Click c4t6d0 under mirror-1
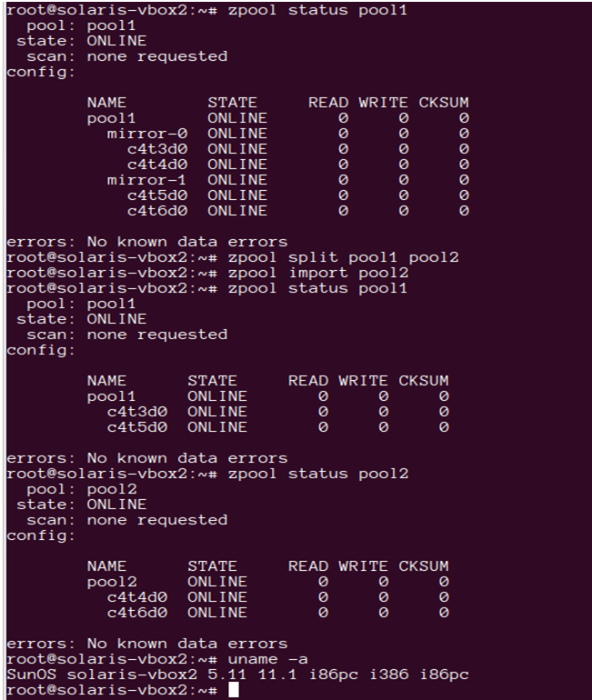592x700 pixels. tap(157, 211)
